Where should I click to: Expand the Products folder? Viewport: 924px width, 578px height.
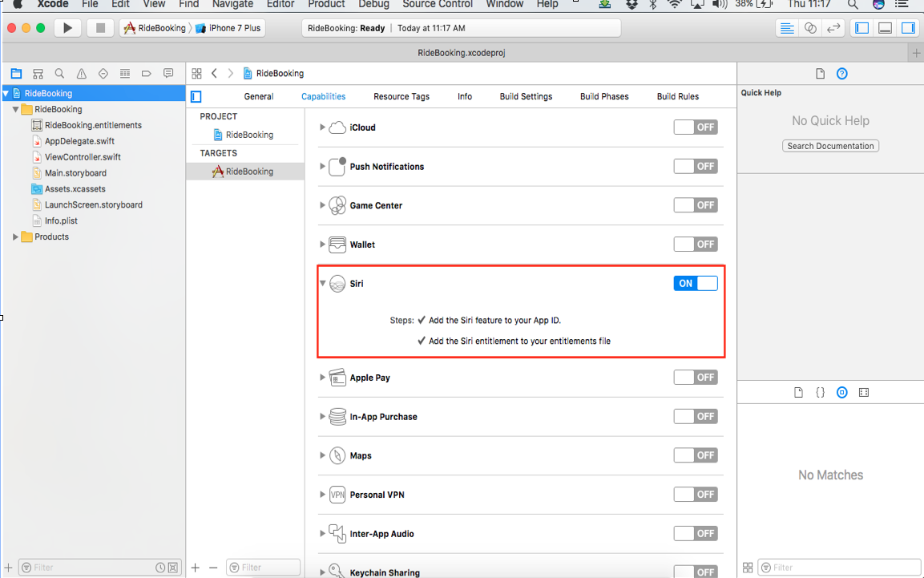[x=15, y=236]
